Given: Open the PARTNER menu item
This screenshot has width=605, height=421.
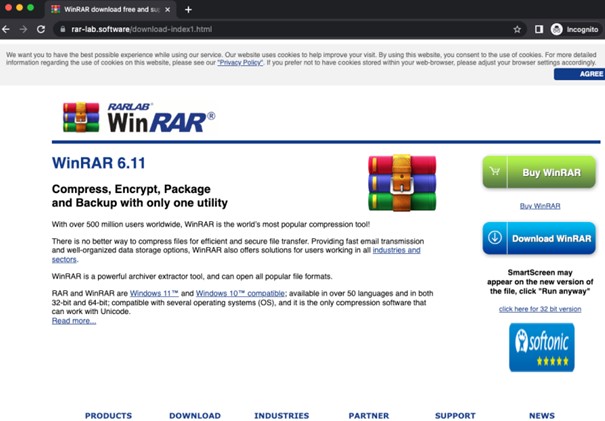Looking at the screenshot, I should tap(369, 416).
